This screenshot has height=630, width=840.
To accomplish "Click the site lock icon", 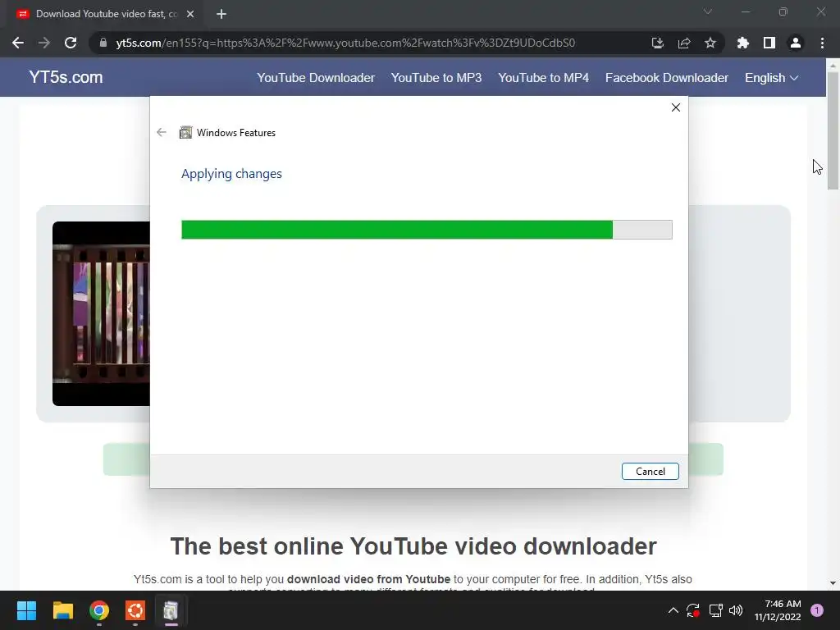I will (x=103, y=43).
